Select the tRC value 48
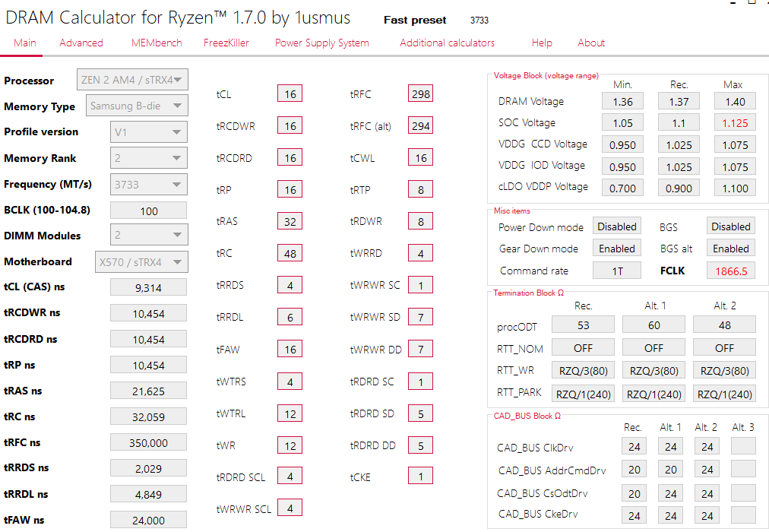This screenshot has height=532, width=769. pyautogui.click(x=290, y=253)
